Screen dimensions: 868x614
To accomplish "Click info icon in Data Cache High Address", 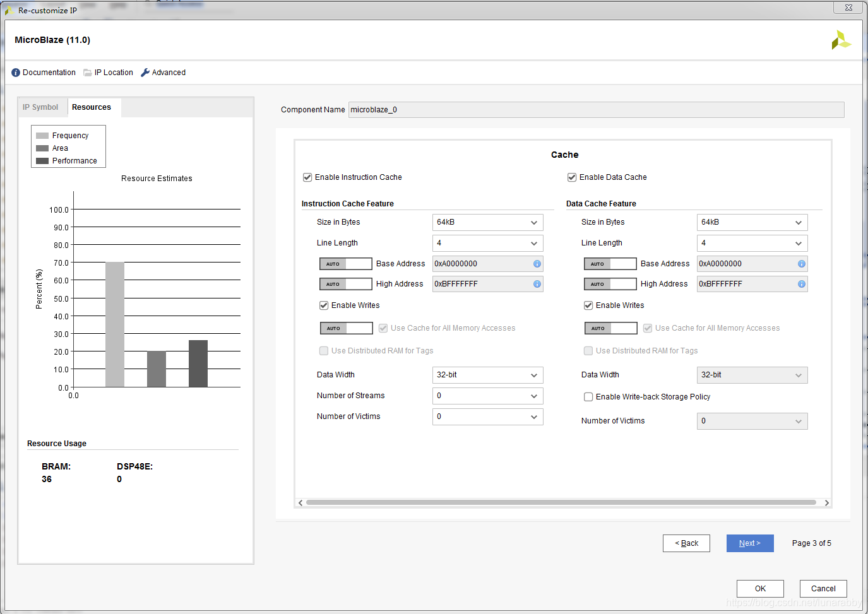I will 802,284.
